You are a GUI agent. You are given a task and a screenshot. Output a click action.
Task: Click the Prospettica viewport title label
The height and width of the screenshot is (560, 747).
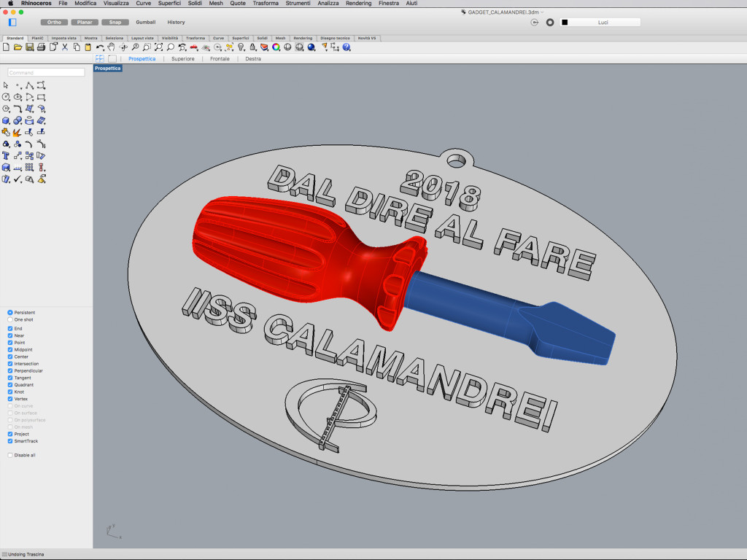108,68
